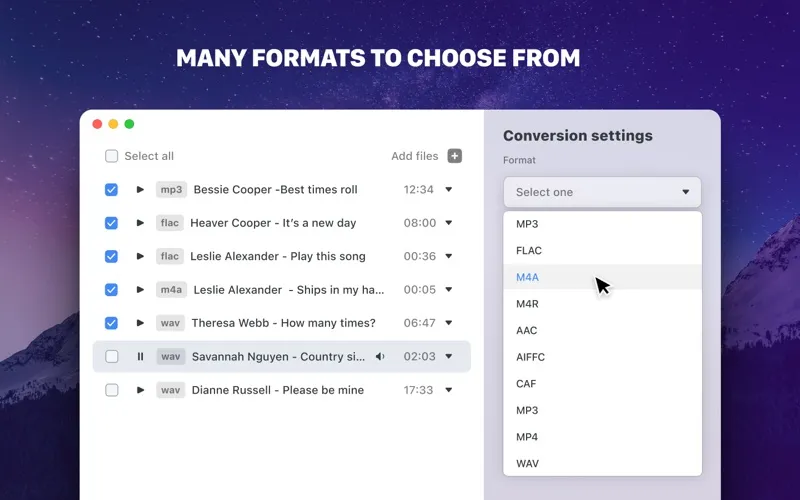This screenshot has width=800, height=500.
Task: Play Leslie Alexander - Ships in my ha...
Action: click(x=140, y=290)
